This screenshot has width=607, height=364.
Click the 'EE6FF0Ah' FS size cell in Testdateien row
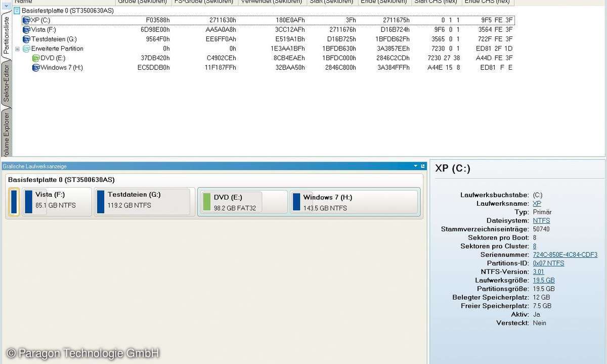(221, 39)
